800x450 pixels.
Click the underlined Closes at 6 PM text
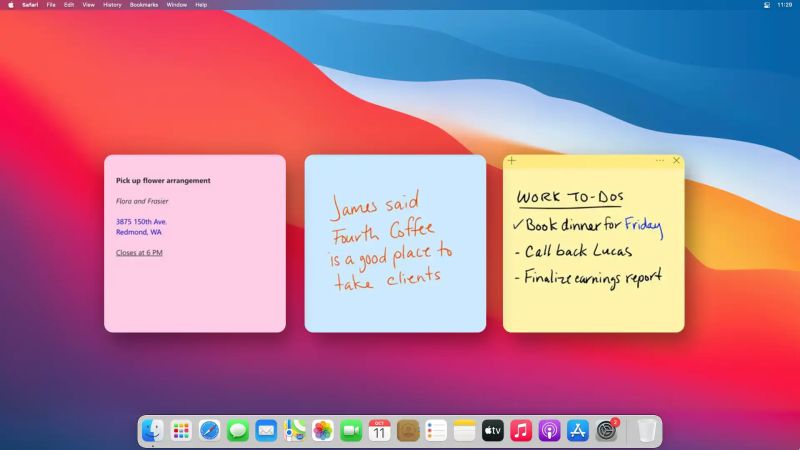click(139, 253)
